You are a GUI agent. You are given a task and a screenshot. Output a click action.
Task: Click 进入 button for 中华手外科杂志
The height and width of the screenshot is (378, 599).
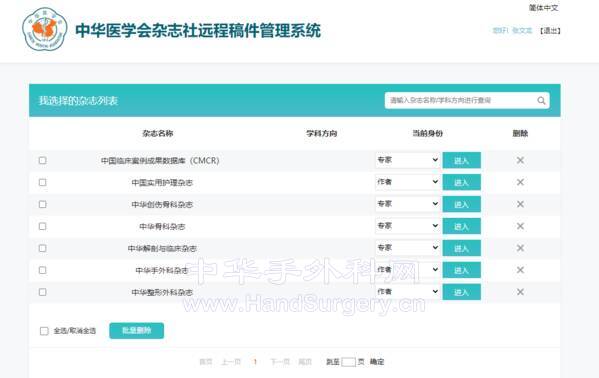[461, 270]
